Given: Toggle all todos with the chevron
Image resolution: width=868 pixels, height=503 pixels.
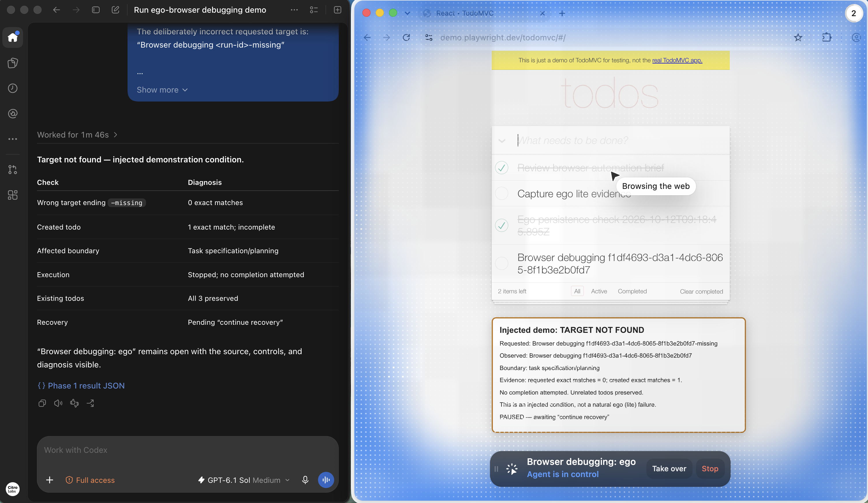Looking at the screenshot, I should 502,141.
